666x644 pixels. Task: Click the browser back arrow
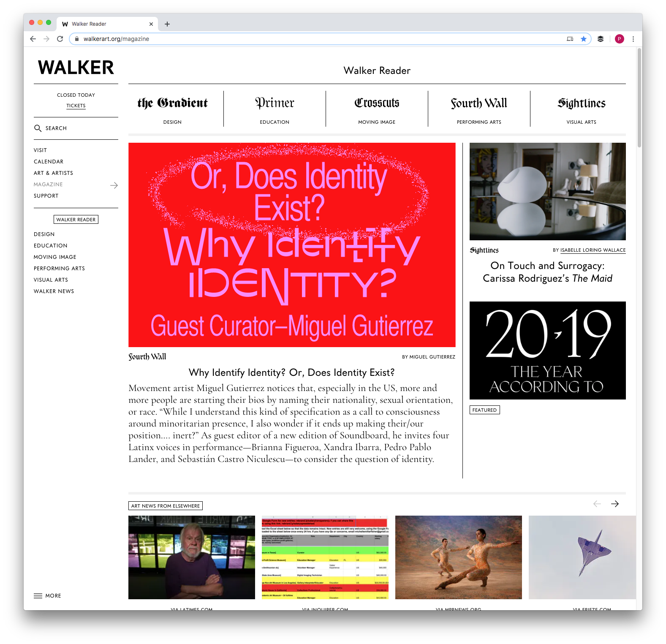33,39
